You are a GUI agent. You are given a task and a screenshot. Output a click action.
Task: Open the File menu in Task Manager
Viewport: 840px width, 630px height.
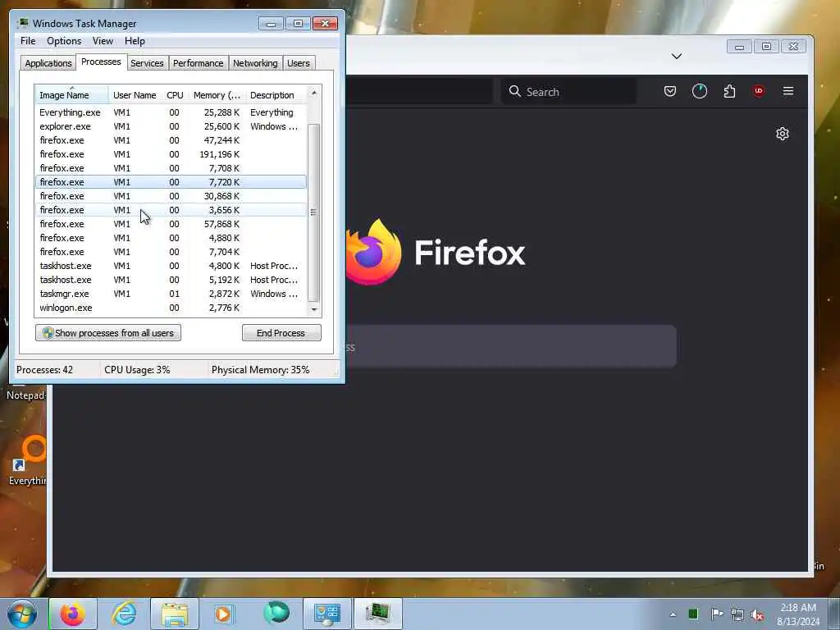pyautogui.click(x=28, y=41)
